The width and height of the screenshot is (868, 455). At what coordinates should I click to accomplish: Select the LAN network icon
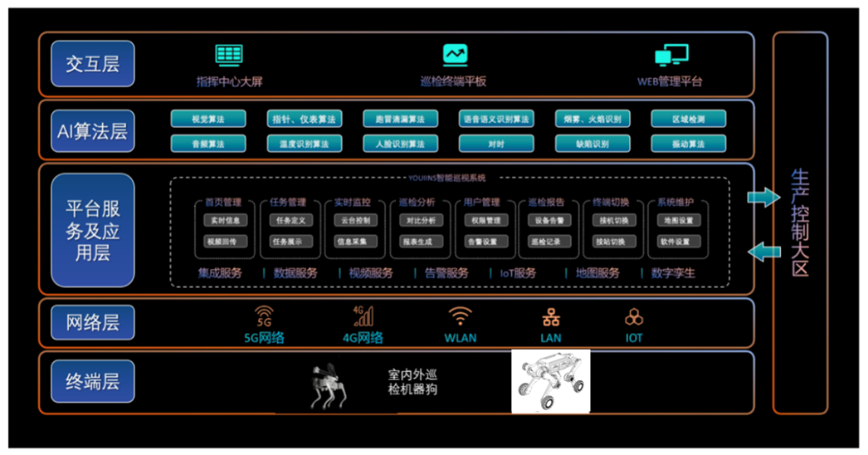point(551,317)
